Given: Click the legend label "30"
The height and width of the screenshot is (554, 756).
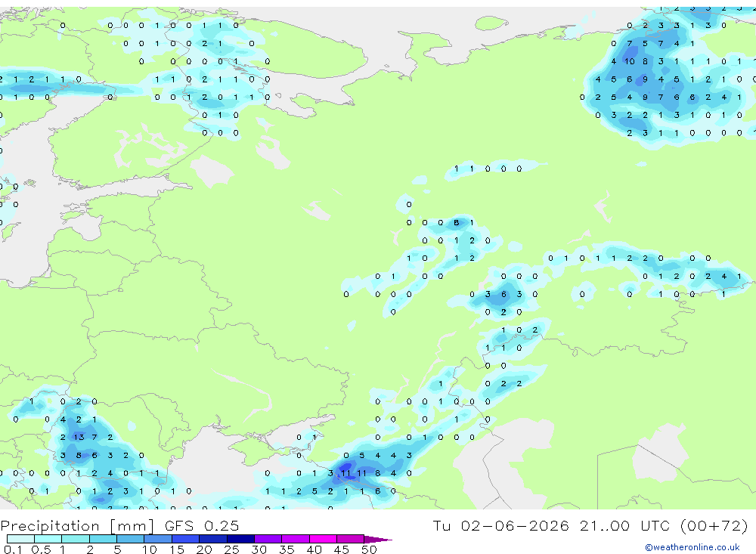Looking at the screenshot, I should (x=259, y=549).
